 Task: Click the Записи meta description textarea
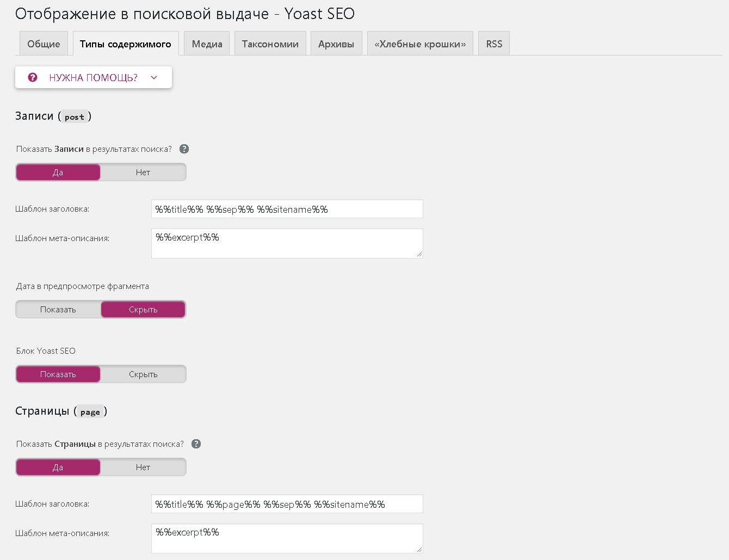click(x=287, y=243)
